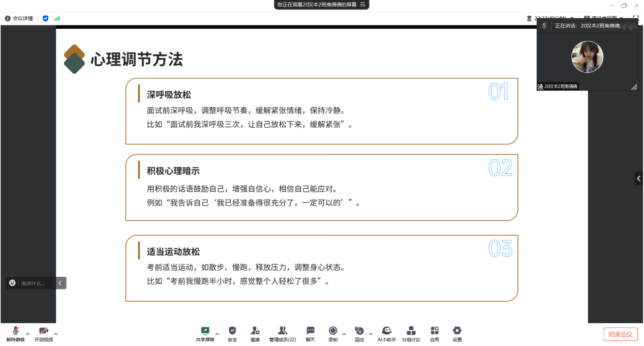
Task: Expand share options arrow beside 共享屏幕
Action: [x=218, y=334]
